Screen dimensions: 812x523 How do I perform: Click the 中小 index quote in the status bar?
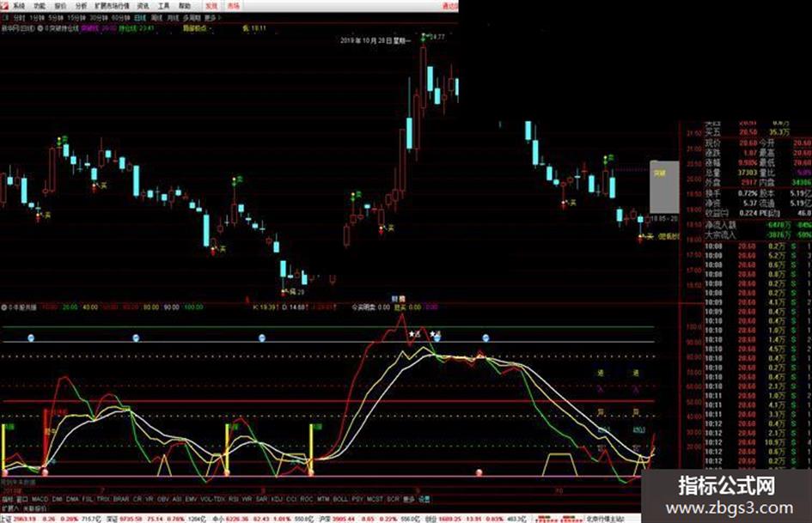(263, 519)
